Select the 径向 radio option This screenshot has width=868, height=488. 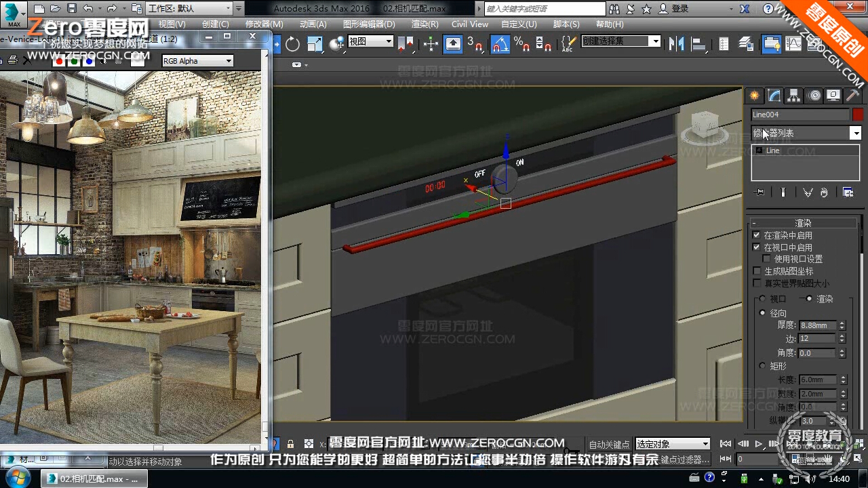(762, 313)
